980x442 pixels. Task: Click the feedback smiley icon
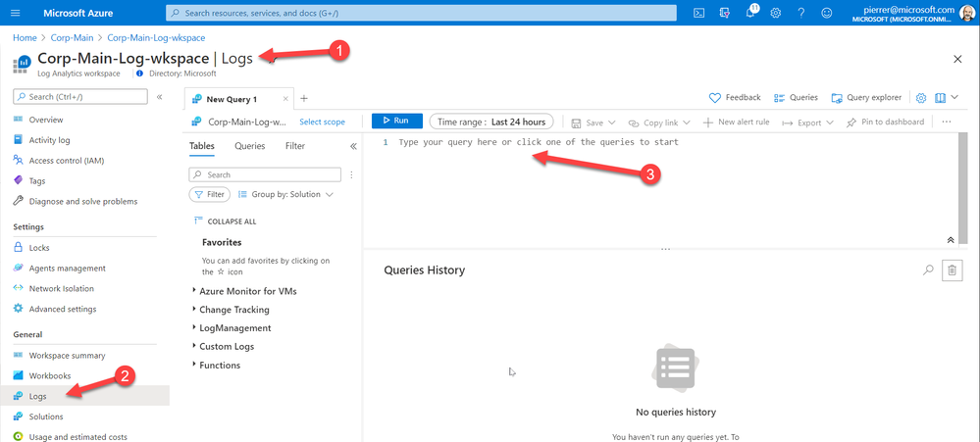(826, 13)
